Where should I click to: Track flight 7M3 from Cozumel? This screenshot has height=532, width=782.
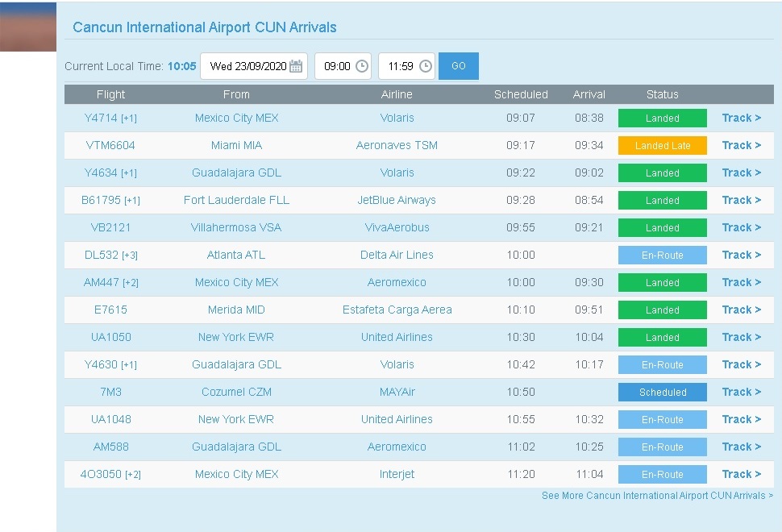tap(742, 392)
